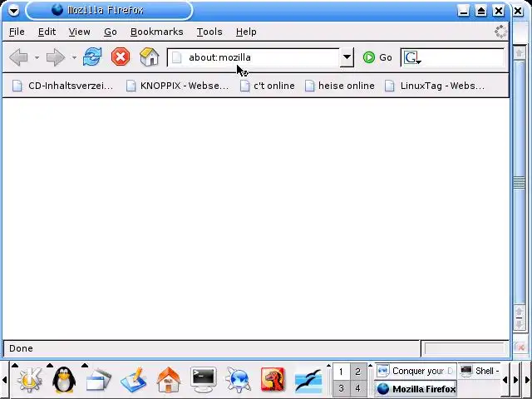Switch to virtual desktop 2
532x399 pixels.
358,372
